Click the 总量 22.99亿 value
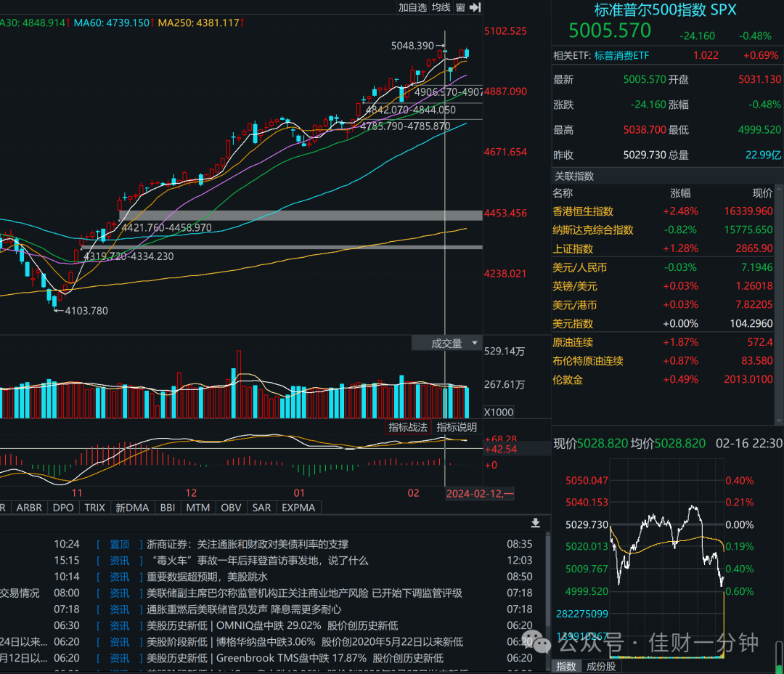Image resolution: width=784 pixels, height=674 pixels. click(x=763, y=155)
